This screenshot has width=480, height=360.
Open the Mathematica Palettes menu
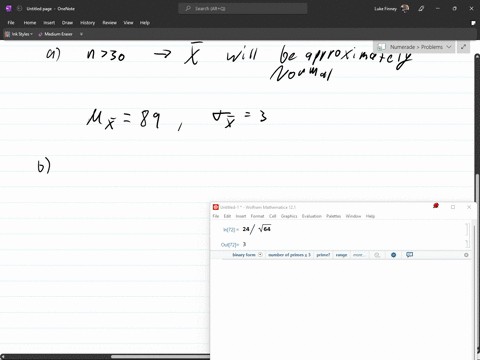(333, 216)
